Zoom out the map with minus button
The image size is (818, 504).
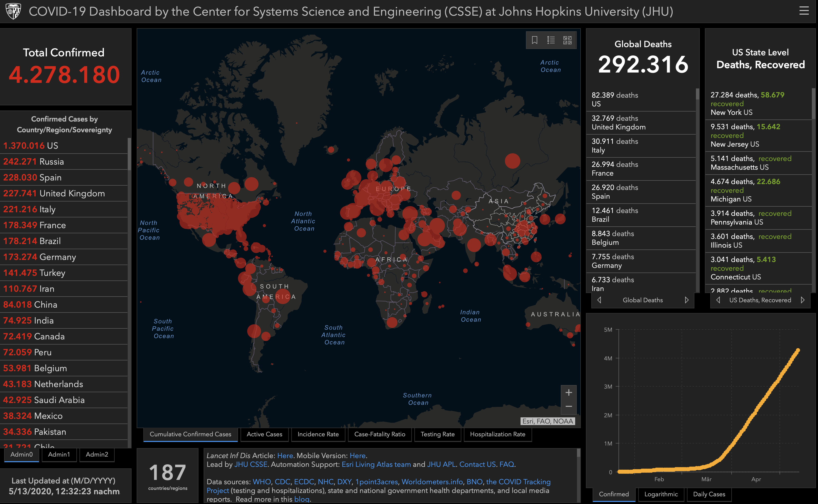tap(569, 407)
